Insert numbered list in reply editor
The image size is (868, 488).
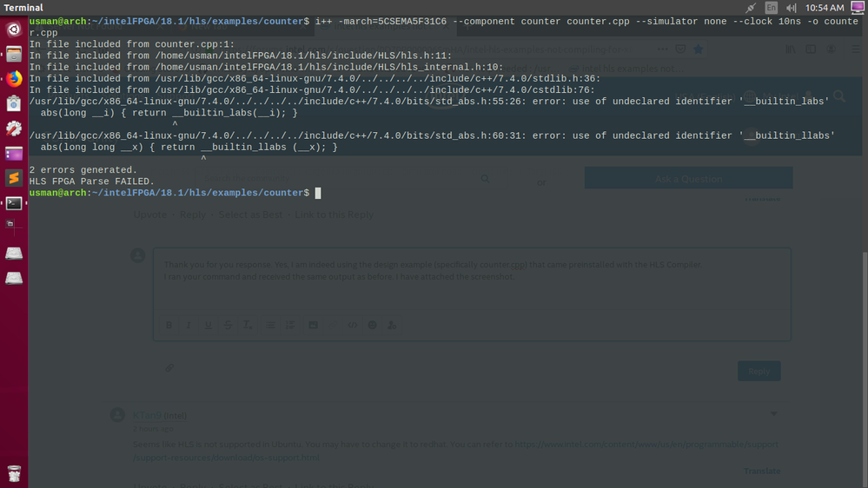coord(290,325)
